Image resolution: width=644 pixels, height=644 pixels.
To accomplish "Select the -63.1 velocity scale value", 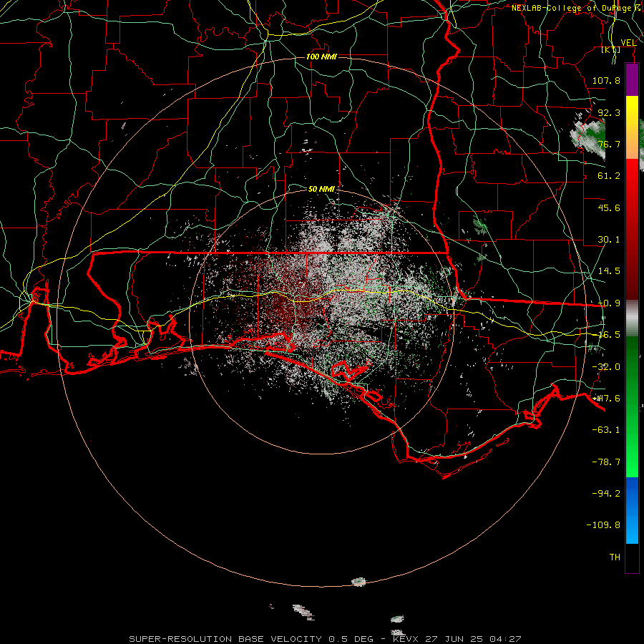I will [606, 430].
